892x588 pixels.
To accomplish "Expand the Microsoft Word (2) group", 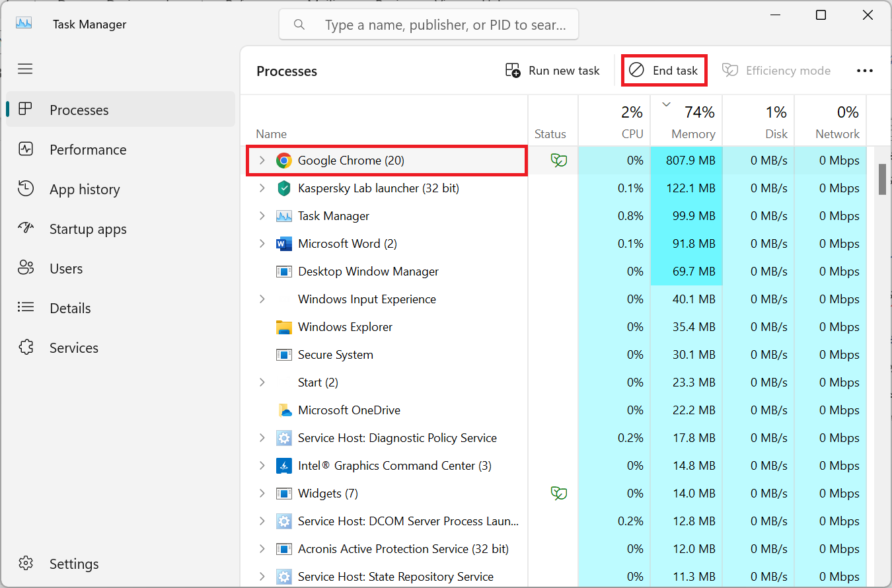I will tap(262, 244).
